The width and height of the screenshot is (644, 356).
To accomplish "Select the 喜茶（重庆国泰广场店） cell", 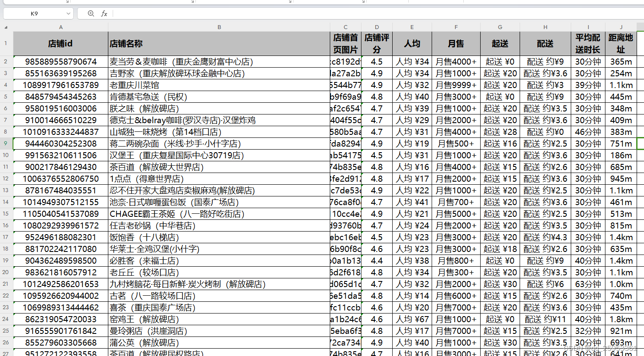I will pos(219,307).
